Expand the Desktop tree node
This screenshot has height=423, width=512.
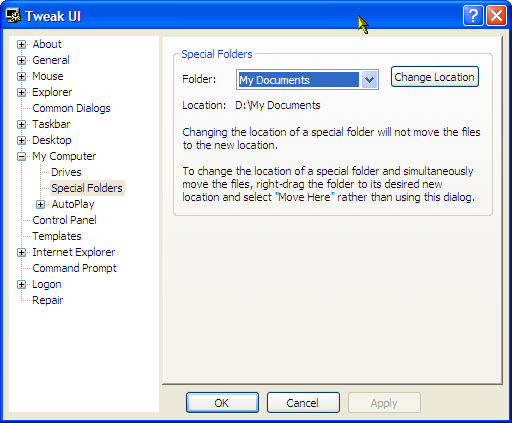(21, 140)
